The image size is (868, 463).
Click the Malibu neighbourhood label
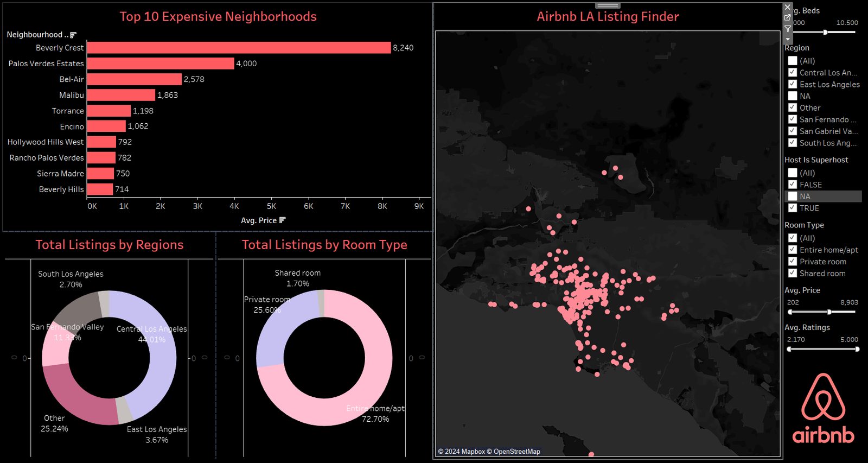coord(72,95)
